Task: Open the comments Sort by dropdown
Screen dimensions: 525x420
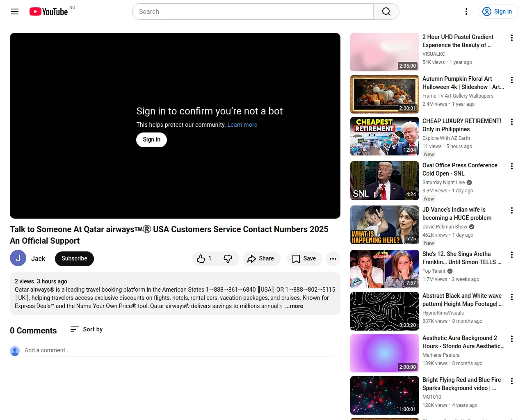Action: 87,329
